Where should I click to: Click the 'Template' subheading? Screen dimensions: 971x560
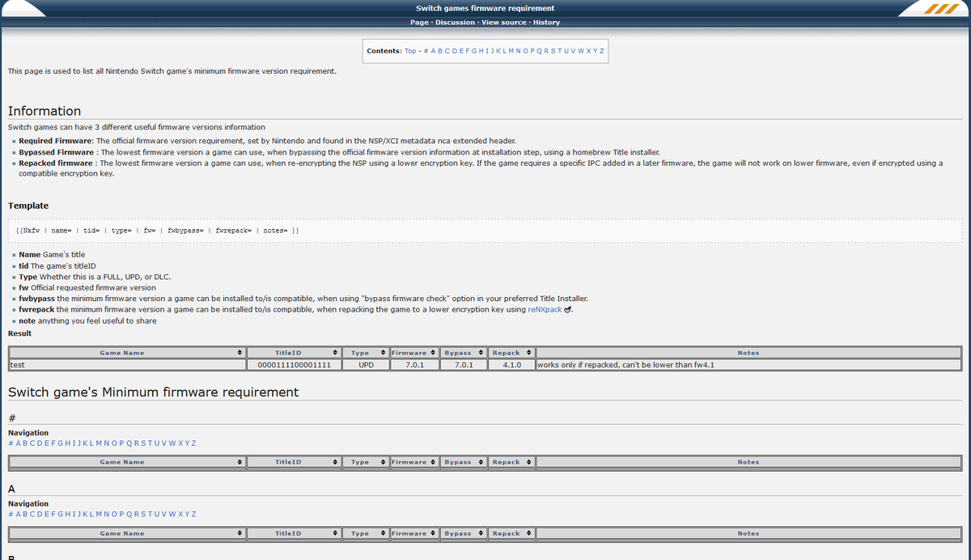pyautogui.click(x=28, y=206)
